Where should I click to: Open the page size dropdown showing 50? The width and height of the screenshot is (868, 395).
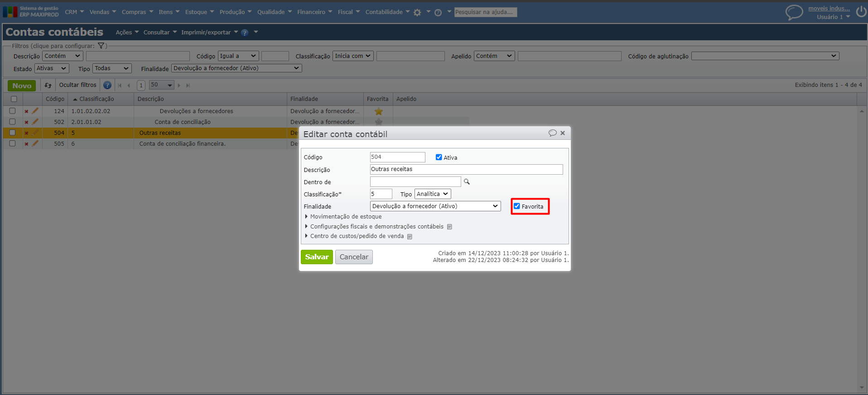click(x=161, y=85)
